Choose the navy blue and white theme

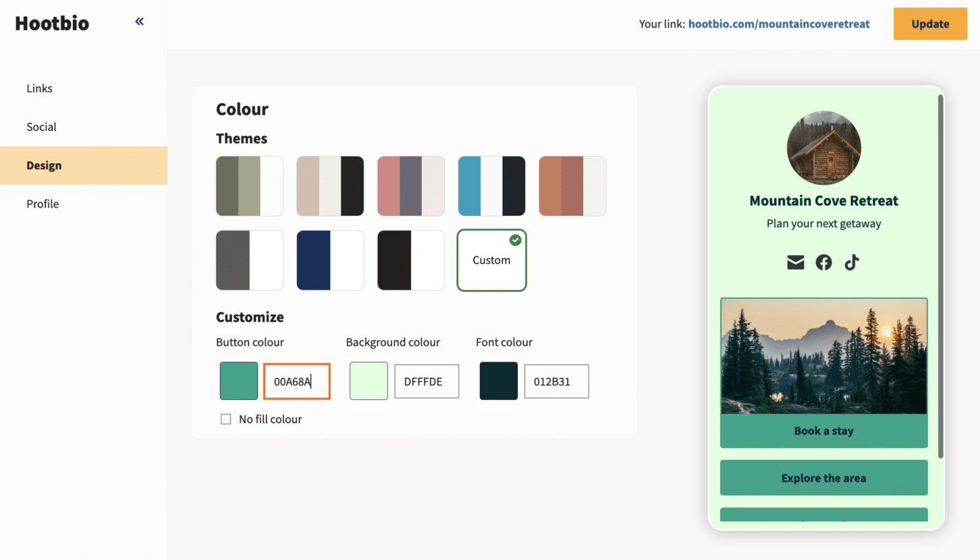330,260
